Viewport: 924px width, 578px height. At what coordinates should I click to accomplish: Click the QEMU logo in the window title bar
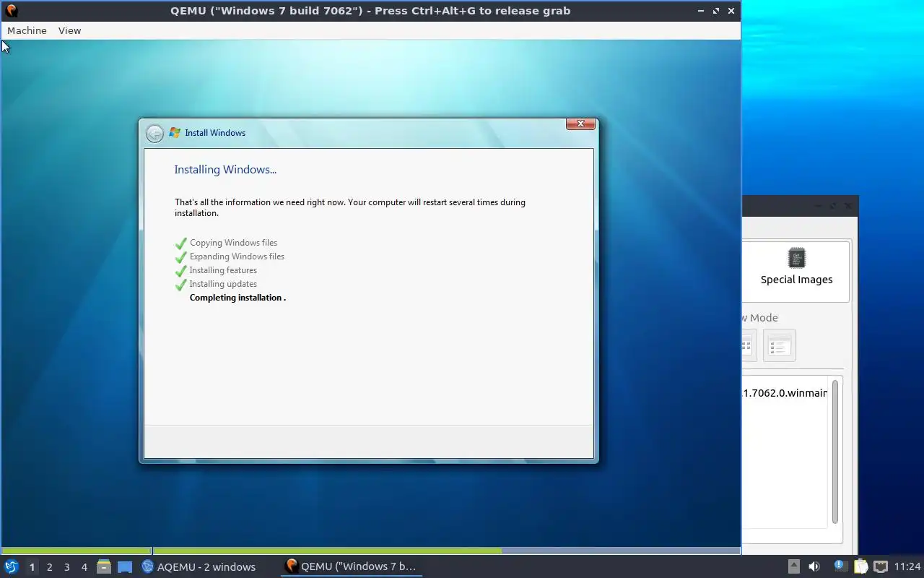coord(11,11)
